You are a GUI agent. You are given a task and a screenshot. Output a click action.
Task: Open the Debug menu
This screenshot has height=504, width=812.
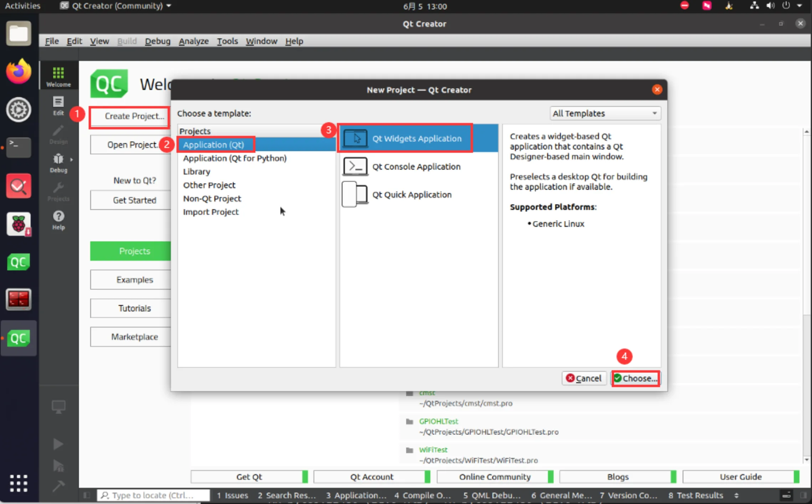tap(158, 41)
